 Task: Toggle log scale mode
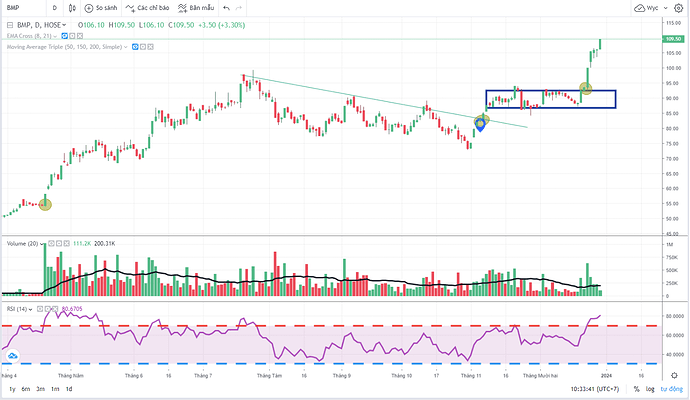650,389
